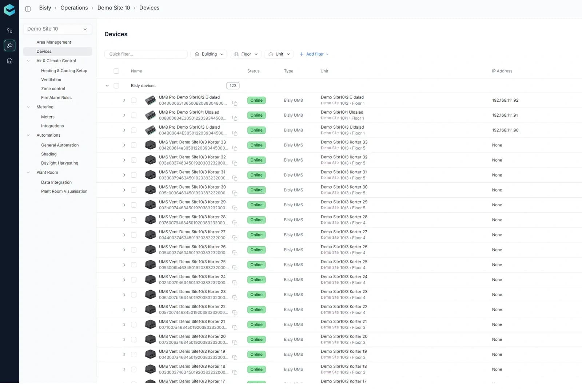Select checkbox for UMS Vent Korter 19
The width and height of the screenshot is (582, 392).
134,355
